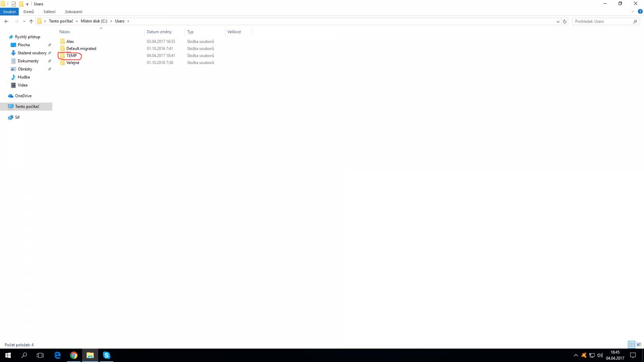Open OneDrive in navigation pane
The width and height of the screenshot is (644, 362).
[23, 96]
